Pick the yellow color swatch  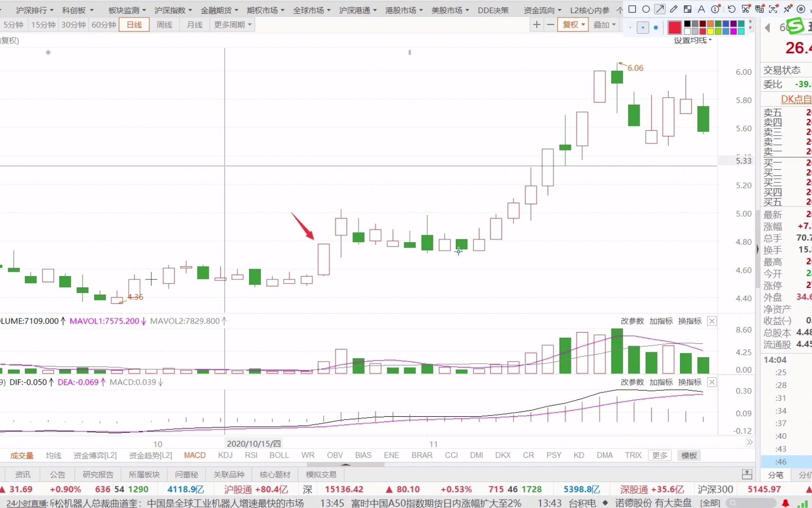[x=710, y=32]
